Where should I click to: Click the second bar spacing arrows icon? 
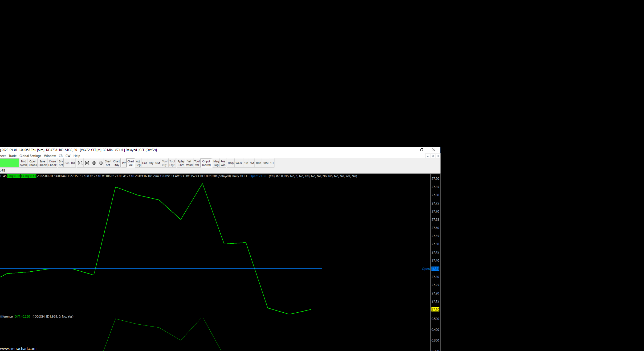tap(87, 163)
